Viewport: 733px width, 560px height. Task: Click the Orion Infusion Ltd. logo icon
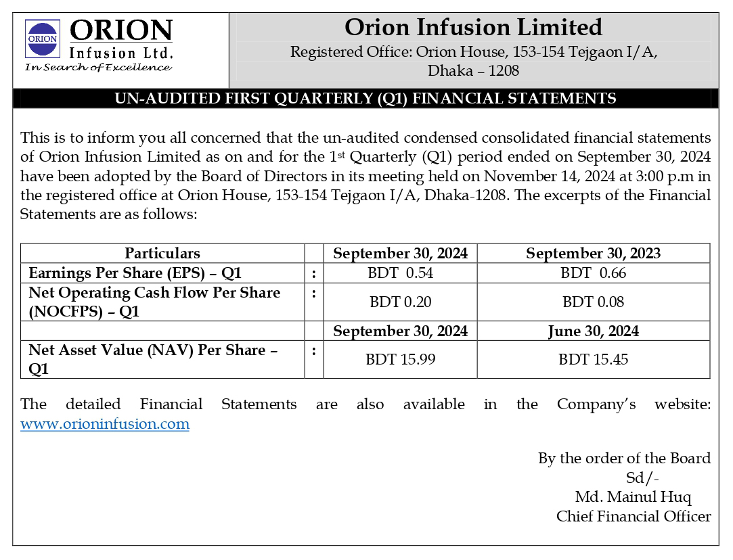[43, 38]
